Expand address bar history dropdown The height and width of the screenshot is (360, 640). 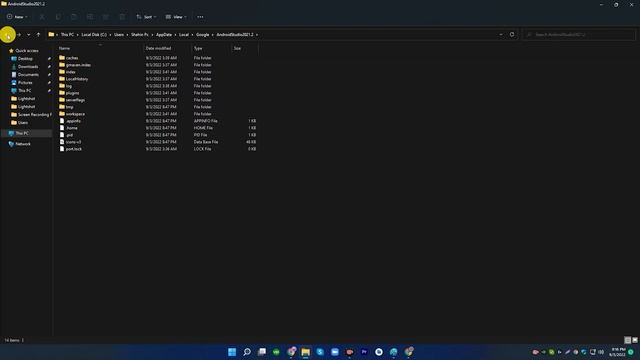pos(501,35)
